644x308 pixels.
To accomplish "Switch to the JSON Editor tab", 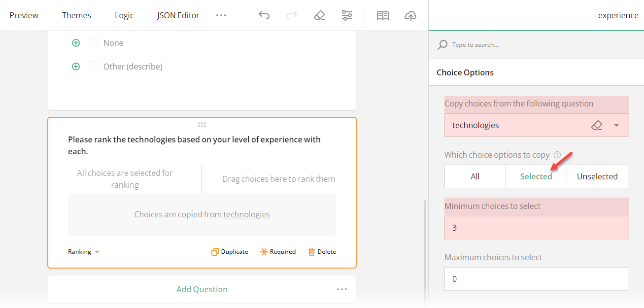I will point(178,15).
